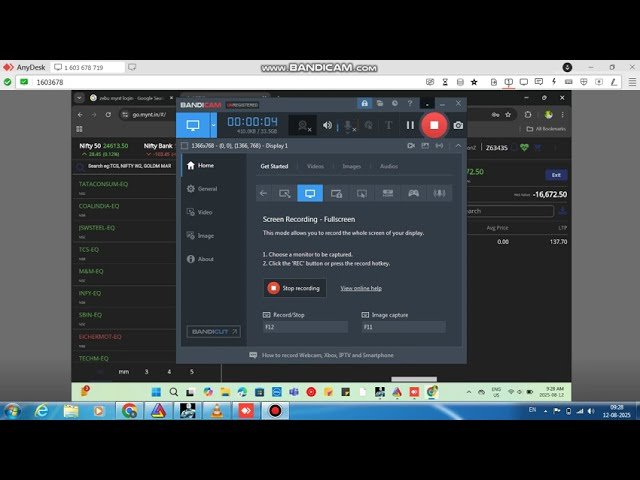Open the Image settings section
640x480 pixels.
[200, 236]
